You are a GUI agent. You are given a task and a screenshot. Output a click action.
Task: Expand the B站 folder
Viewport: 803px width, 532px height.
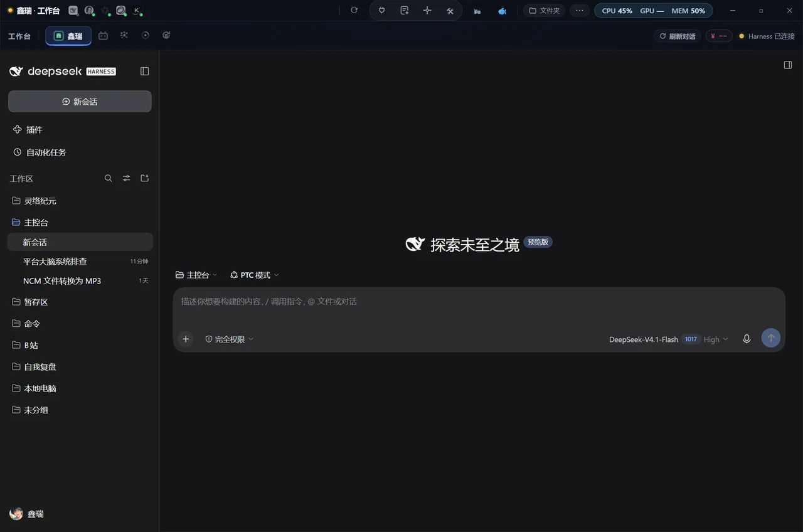tap(80, 346)
